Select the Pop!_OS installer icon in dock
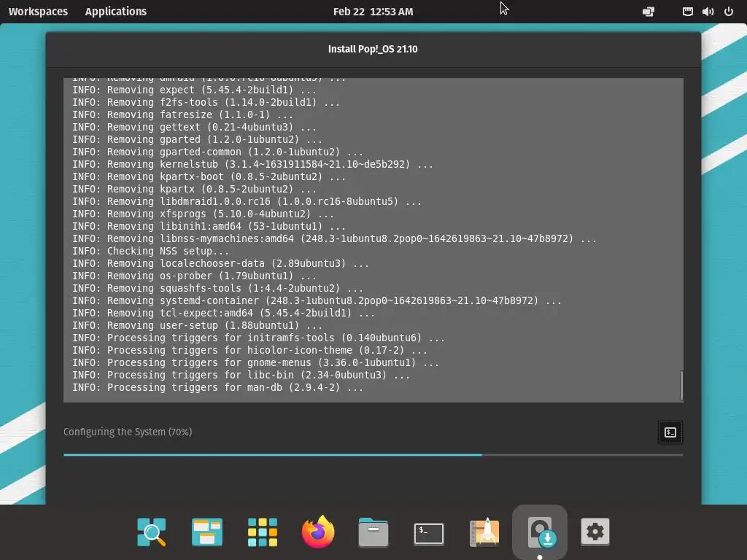 (540, 532)
